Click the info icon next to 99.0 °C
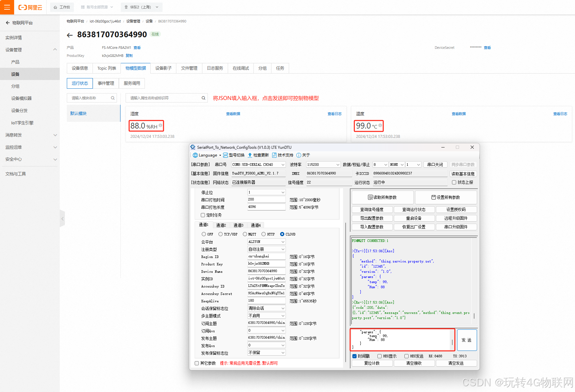Image resolution: width=575 pixels, height=392 pixels. click(x=380, y=125)
